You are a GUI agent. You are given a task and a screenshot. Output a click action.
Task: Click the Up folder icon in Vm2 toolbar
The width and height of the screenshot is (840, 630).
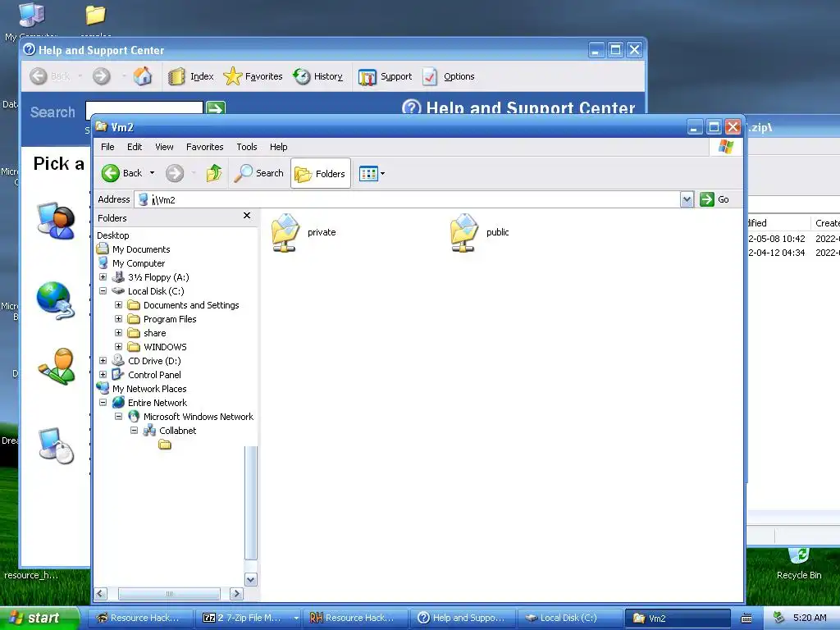214,173
